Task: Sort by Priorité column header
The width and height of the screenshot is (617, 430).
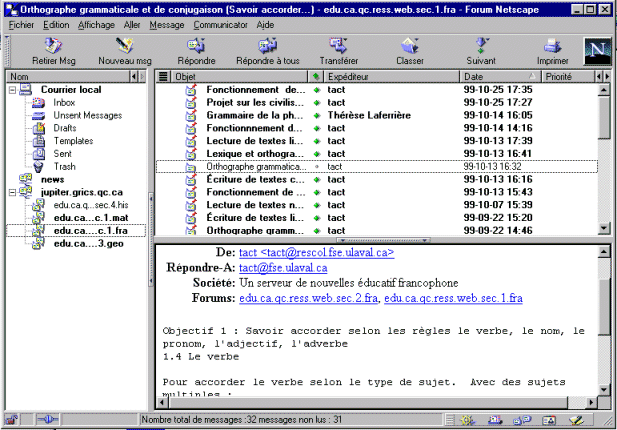Action: [567, 76]
